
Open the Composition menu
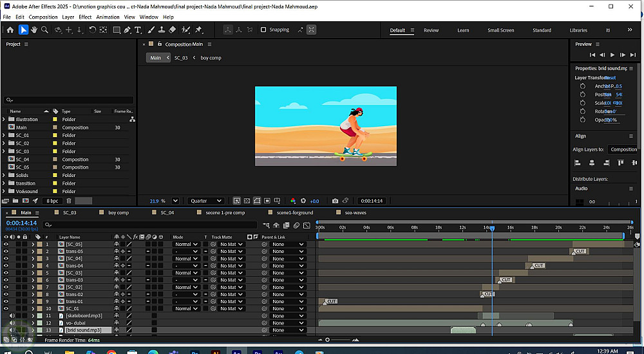click(x=43, y=17)
